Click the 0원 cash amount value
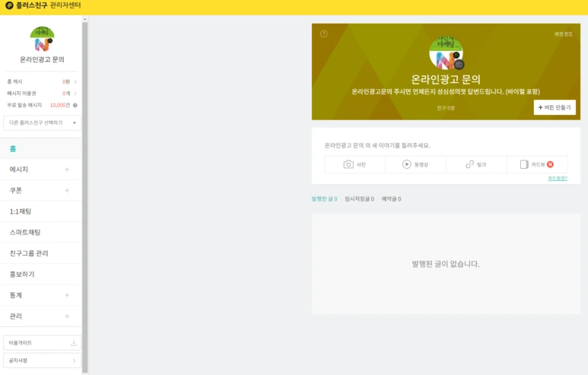 point(66,81)
